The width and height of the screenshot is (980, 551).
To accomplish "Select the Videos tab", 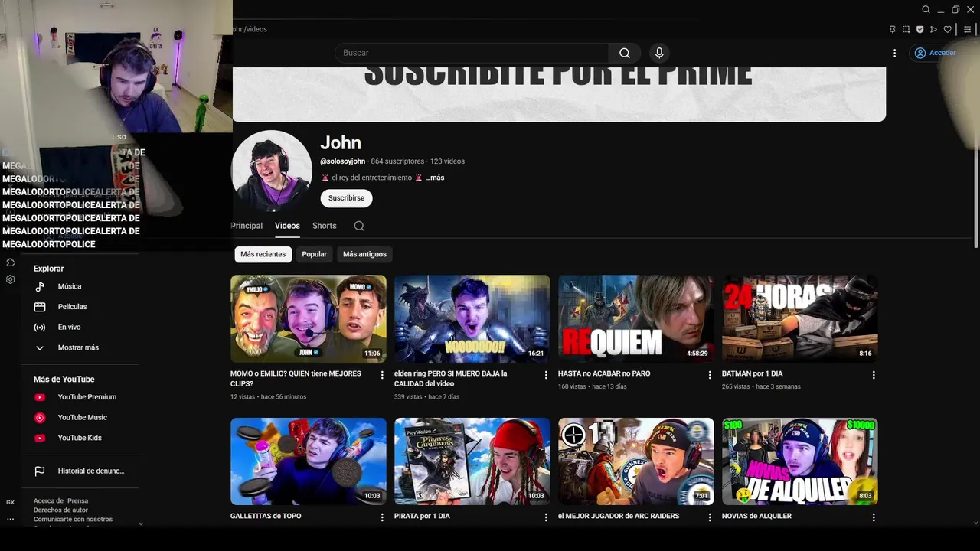I will 287,226.
